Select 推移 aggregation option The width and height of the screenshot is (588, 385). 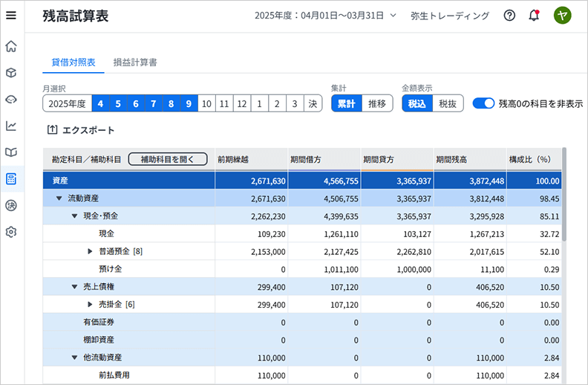coord(377,104)
